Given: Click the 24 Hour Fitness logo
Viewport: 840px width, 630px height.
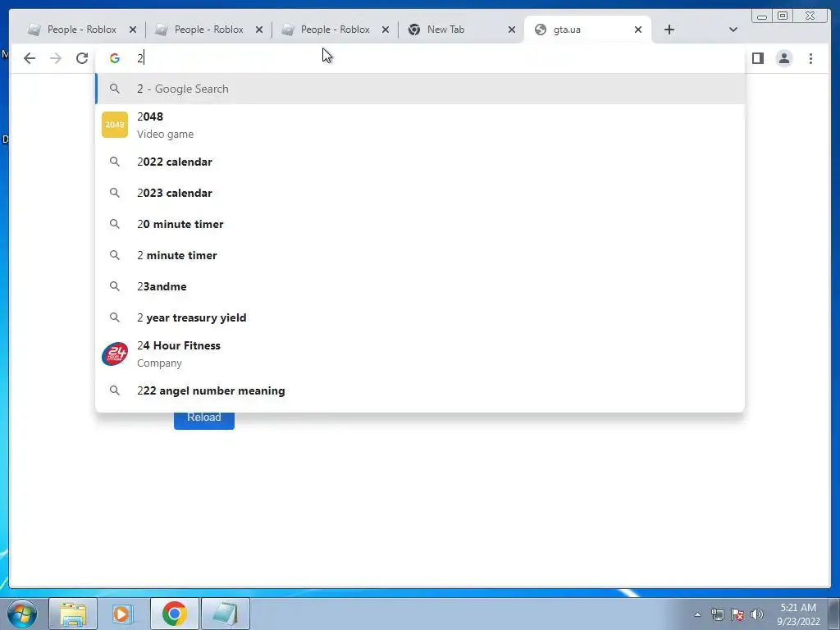Looking at the screenshot, I should pos(115,354).
